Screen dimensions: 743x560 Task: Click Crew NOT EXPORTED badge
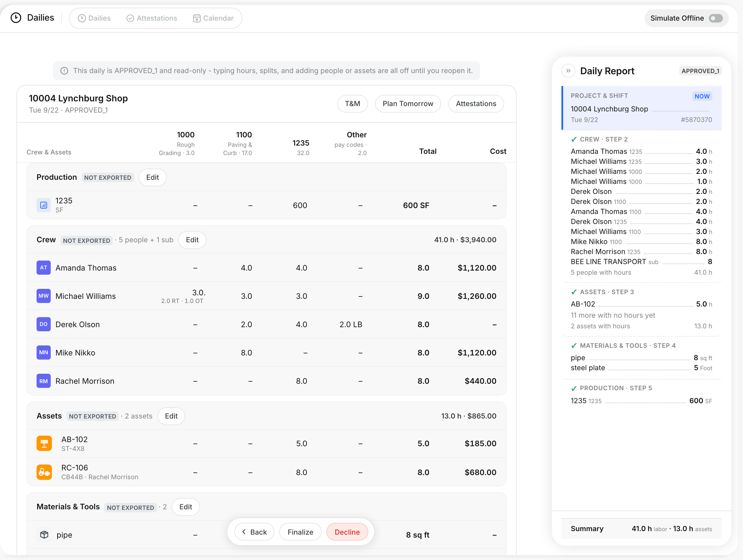point(87,241)
